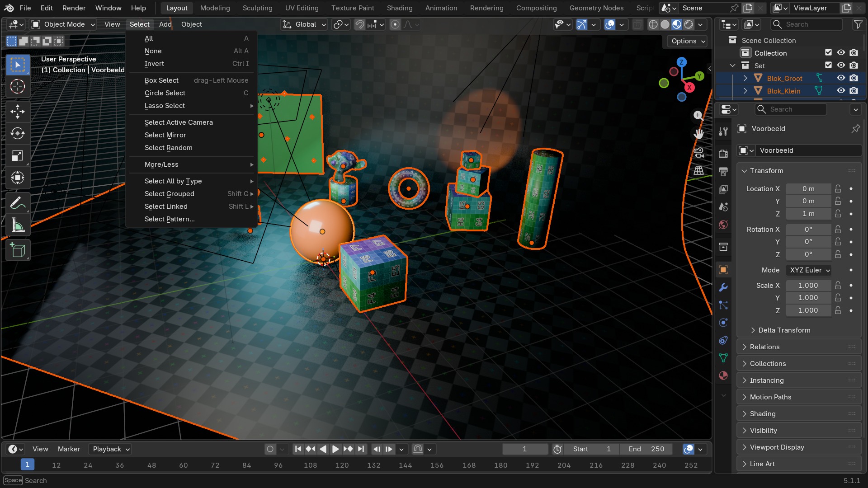Expand Blok_Groot in outliner
The image size is (868, 488).
pyautogui.click(x=745, y=78)
